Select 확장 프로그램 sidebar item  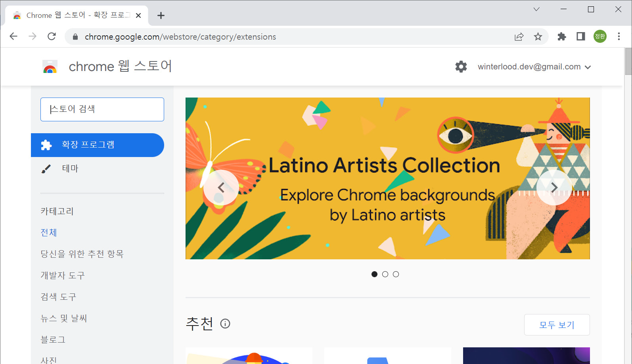[x=98, y=145]
